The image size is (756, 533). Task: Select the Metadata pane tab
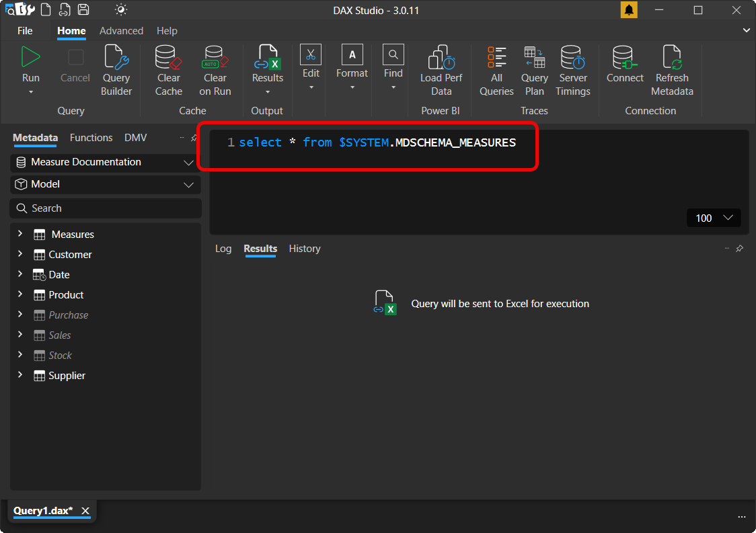[x=35, y=138]
